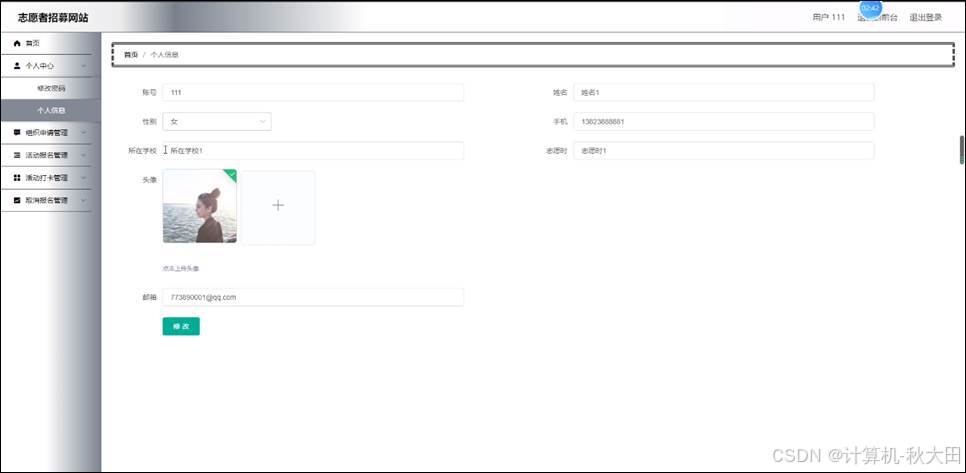Viewport: 966px width, 473px height.
Task: Expand the 活动打卡管理 chevron
Action: click(83, 178)
